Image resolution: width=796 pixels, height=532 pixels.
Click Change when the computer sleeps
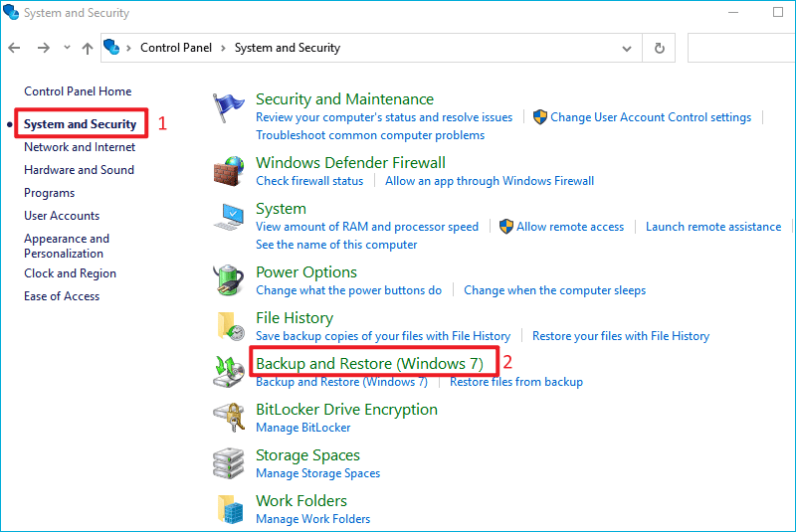(555, 290)
